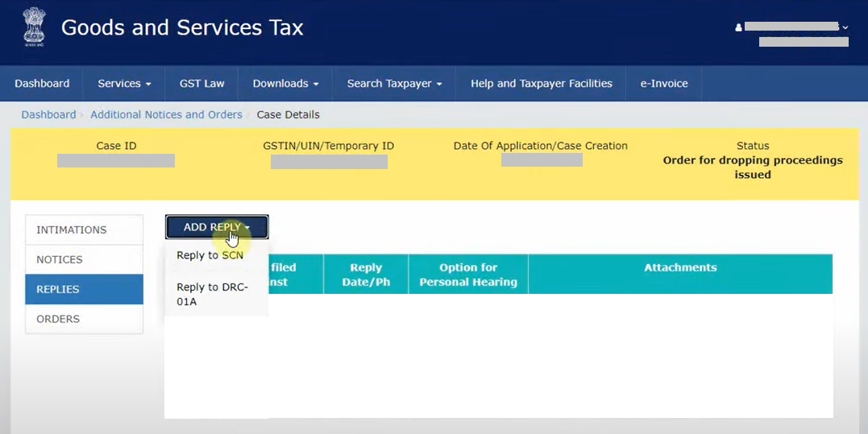Click Additional Notices and Orders breadcrumb
The image size is (868, 434).
coord(166,114)
